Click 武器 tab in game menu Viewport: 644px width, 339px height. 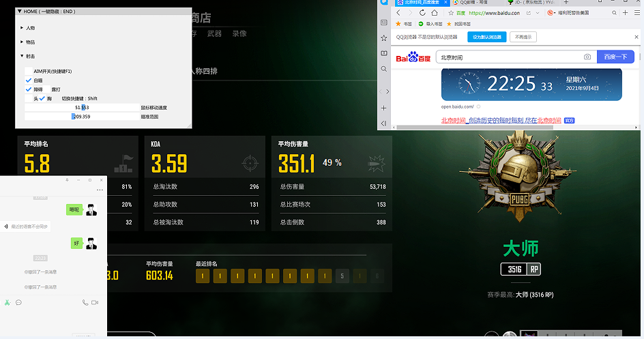tap(214, 33)
